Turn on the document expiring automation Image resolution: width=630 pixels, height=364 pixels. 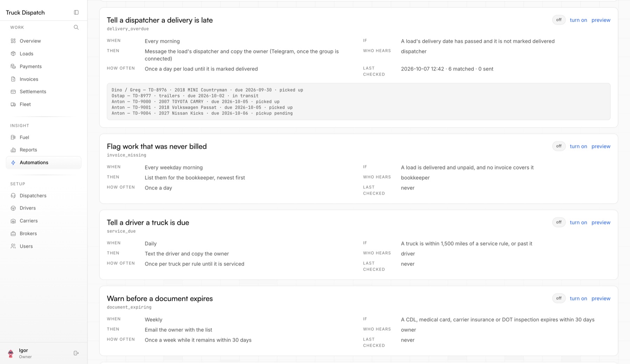[579, 298]
